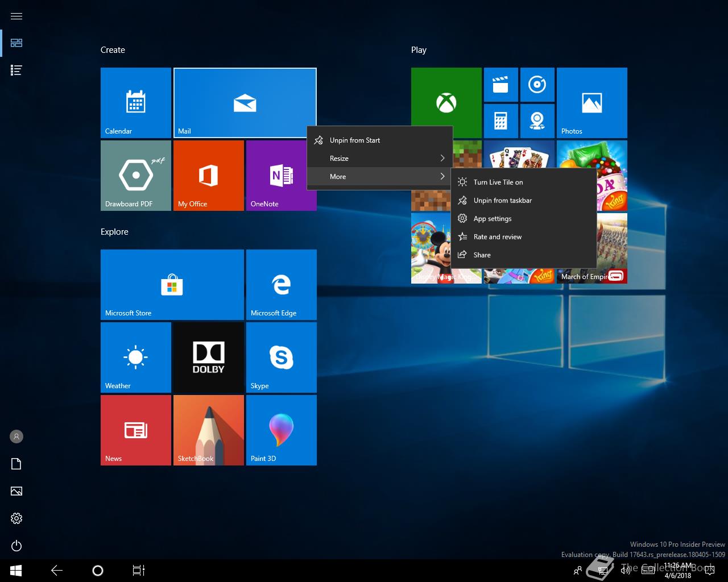Open the Mail tile
The height and width of the screenshot is (582, 728).
click(x=245, y=103)
